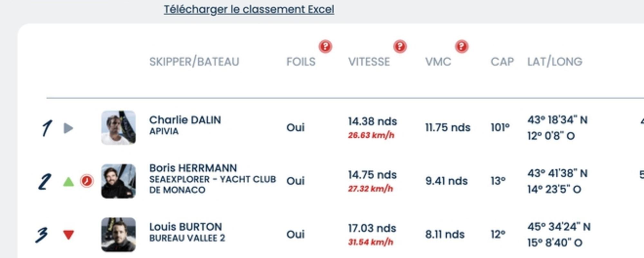The height and width of the screenshot is (258, 644).
Task: Click the CAP column header
Action: click(502, 62)
